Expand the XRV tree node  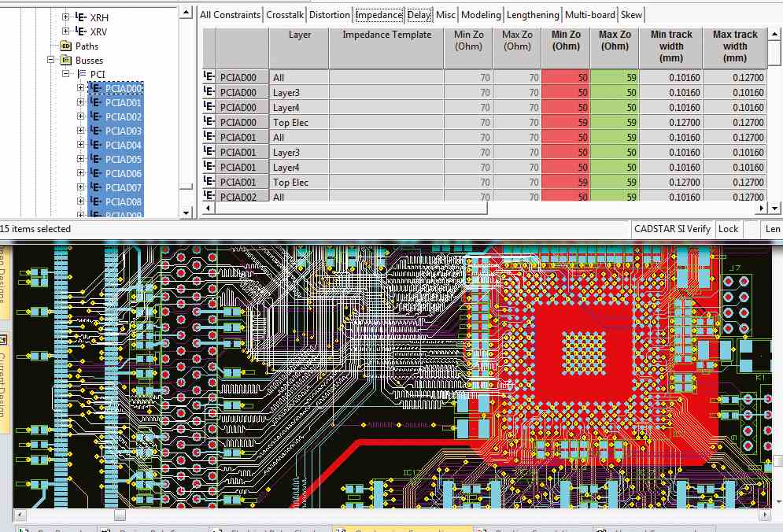point(65,31)
